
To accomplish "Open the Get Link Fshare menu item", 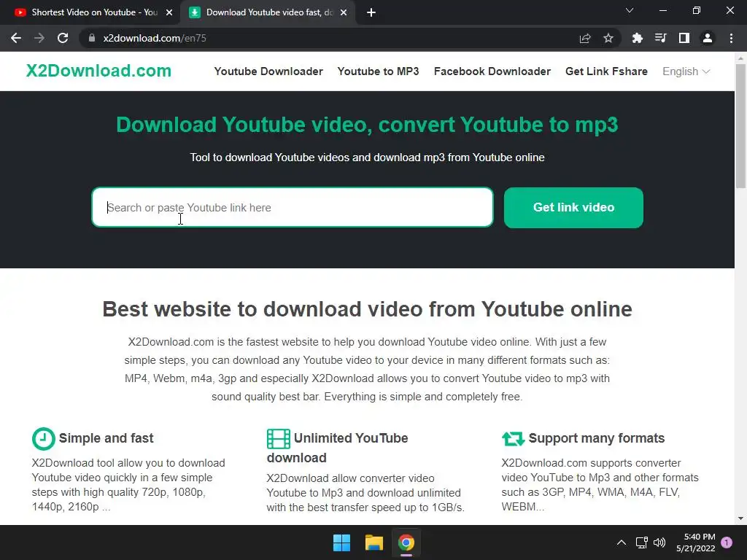I will point(606,71).
